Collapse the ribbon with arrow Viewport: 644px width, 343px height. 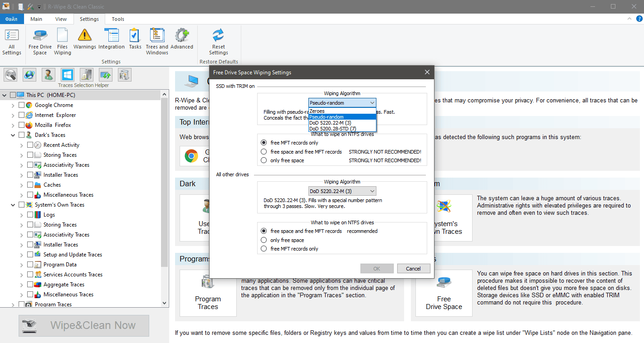pyautogui.click(x=629, y=19)
